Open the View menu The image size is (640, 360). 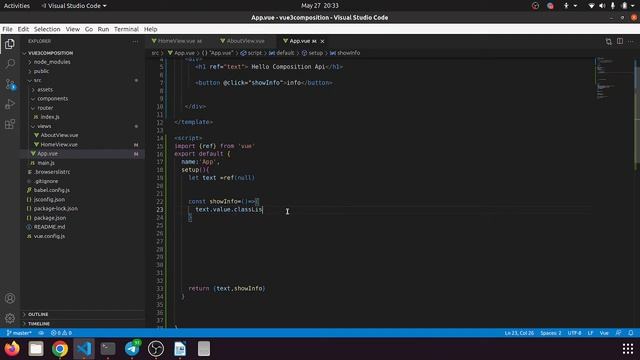[x=73, y=29]
